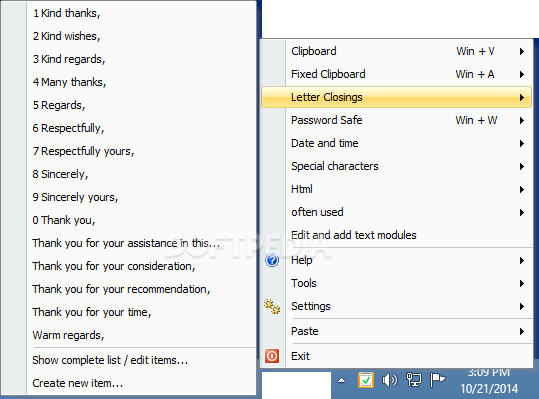The height and width of the screenshot is (399, 539).
Task: Expand the Clipboard submenu arrow
Action: pyautogui.click(x=522, y=52)
